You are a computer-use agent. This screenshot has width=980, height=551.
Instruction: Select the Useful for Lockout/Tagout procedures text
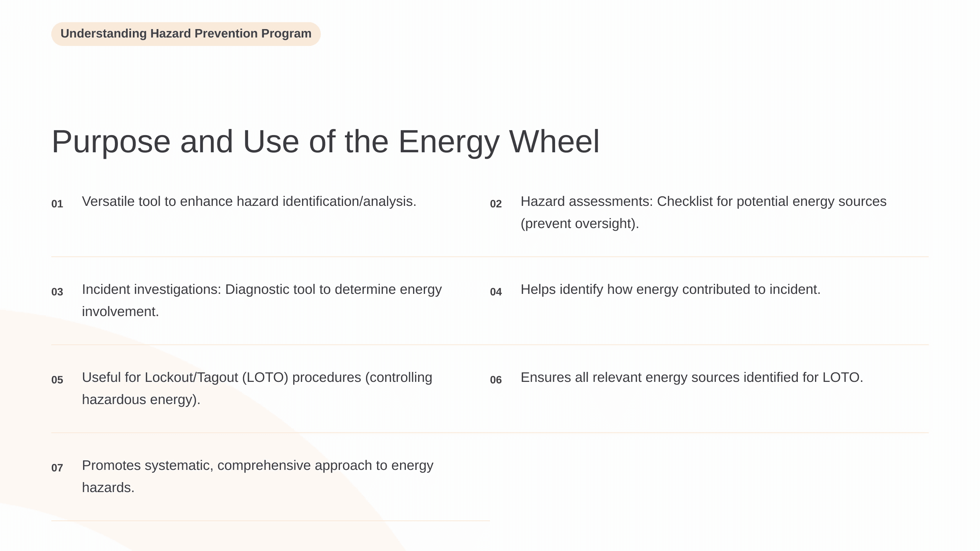point(257,388)
